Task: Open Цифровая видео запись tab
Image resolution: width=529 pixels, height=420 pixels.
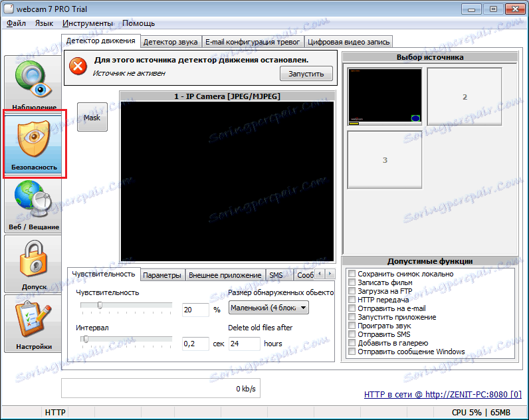Action: [348, 42]
